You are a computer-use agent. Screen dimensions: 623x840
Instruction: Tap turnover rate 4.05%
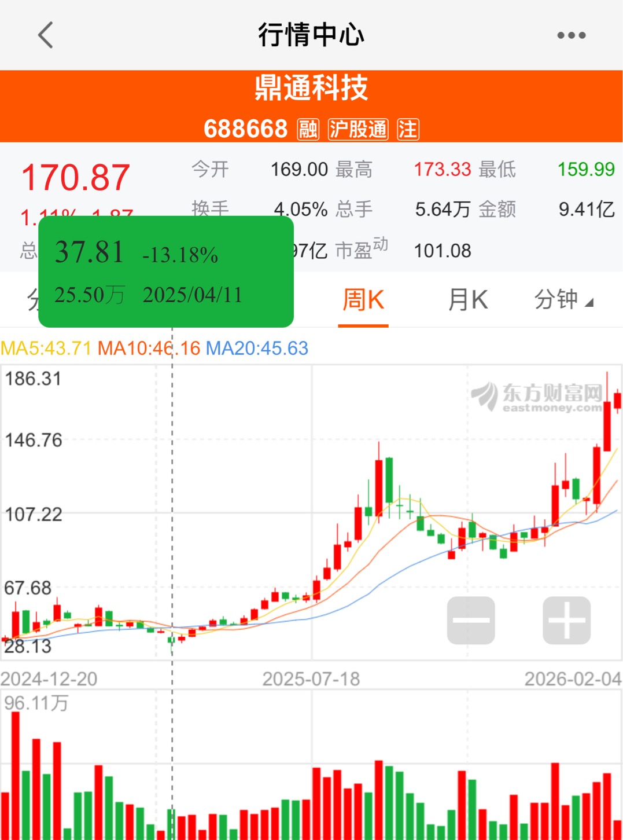(301, 209)
